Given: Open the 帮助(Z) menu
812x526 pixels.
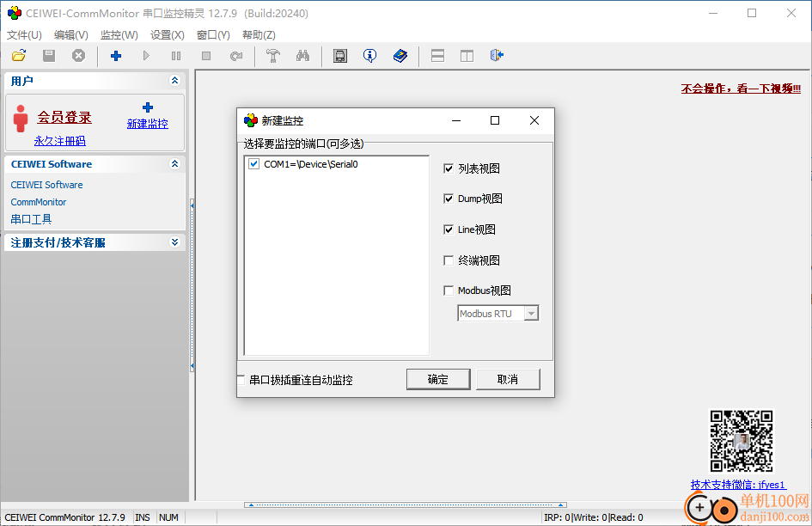Looking at the screenshot, I should pos(259,34).
